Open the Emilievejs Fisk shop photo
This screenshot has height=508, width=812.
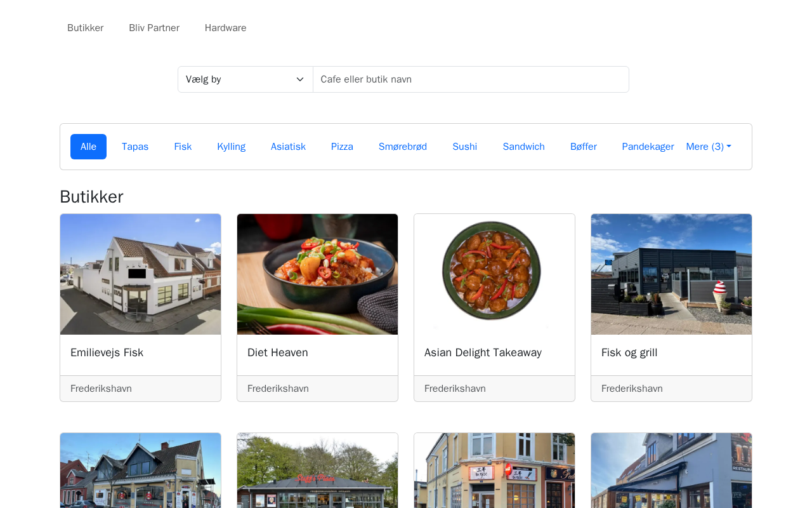[140, 274]
